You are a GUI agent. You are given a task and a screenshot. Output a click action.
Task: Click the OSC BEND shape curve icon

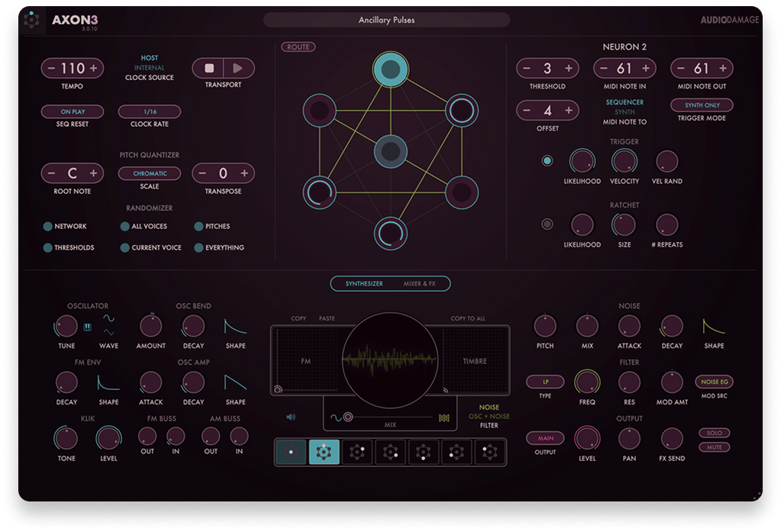click(x=235, y=327)
